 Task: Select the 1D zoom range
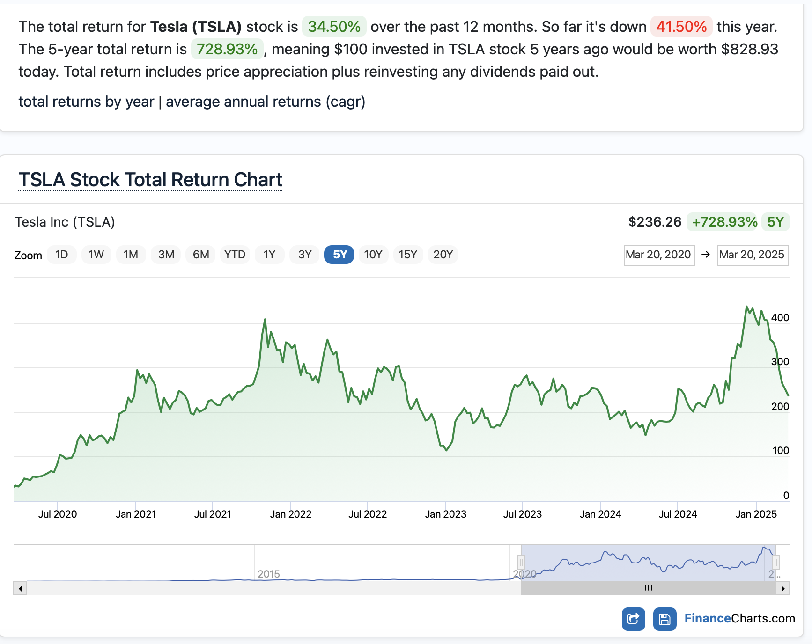62,255
